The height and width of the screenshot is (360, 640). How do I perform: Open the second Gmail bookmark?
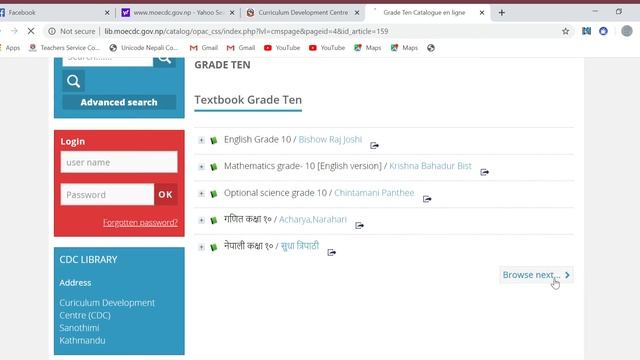click(x=241, y=48)
